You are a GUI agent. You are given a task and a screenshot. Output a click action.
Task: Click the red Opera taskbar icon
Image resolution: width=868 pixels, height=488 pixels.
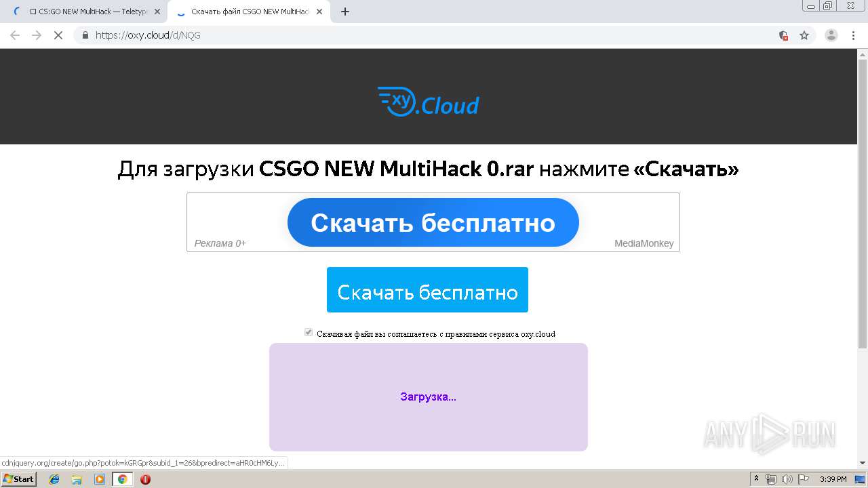(145, 479)
